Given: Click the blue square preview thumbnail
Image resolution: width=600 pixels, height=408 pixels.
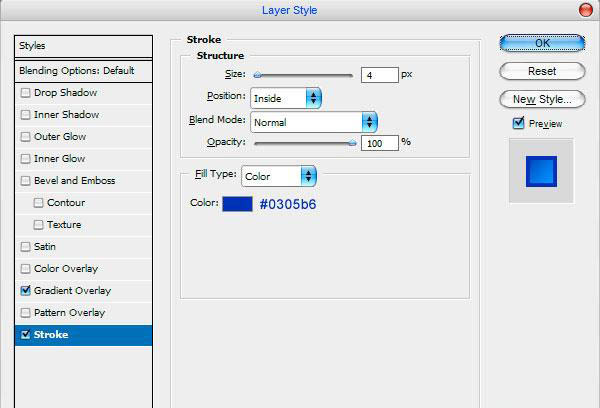Looking at the screenshot, I should (x=541, y=171).
